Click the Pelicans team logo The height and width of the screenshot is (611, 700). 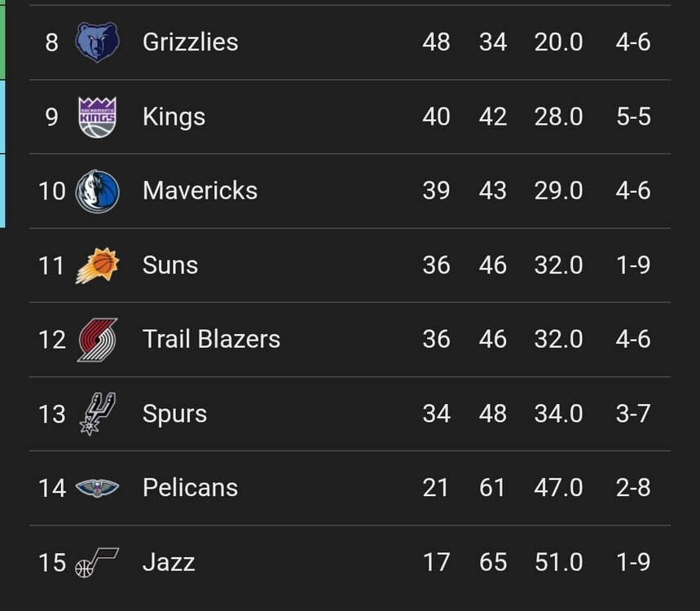tap(97, 488)
